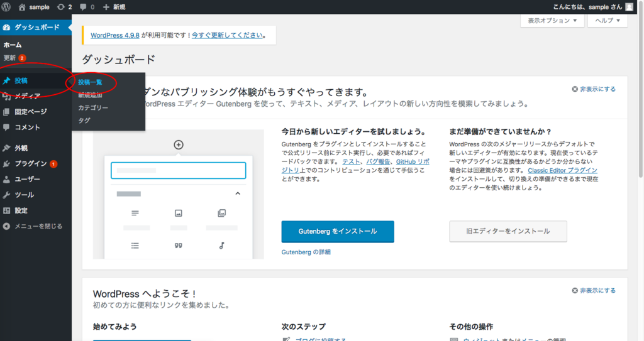Click the title input field in the editor preview
The height and width of the screenshot is (341, 644).
179,170
